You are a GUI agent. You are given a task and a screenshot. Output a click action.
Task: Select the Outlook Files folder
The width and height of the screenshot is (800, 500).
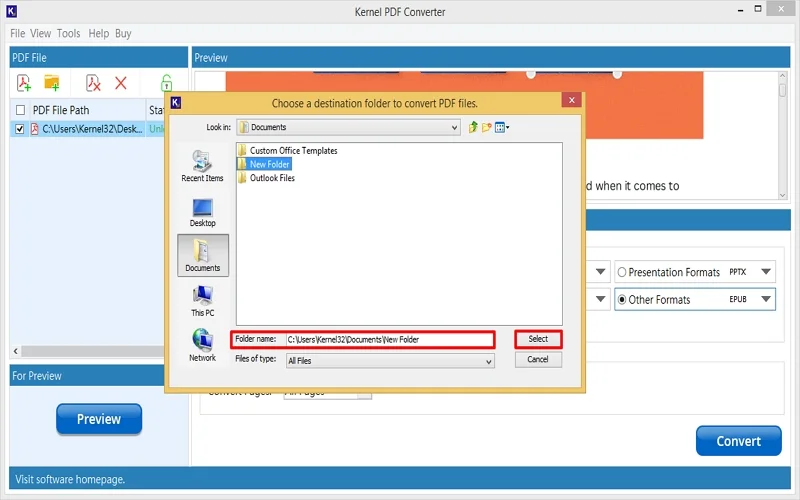266,178
